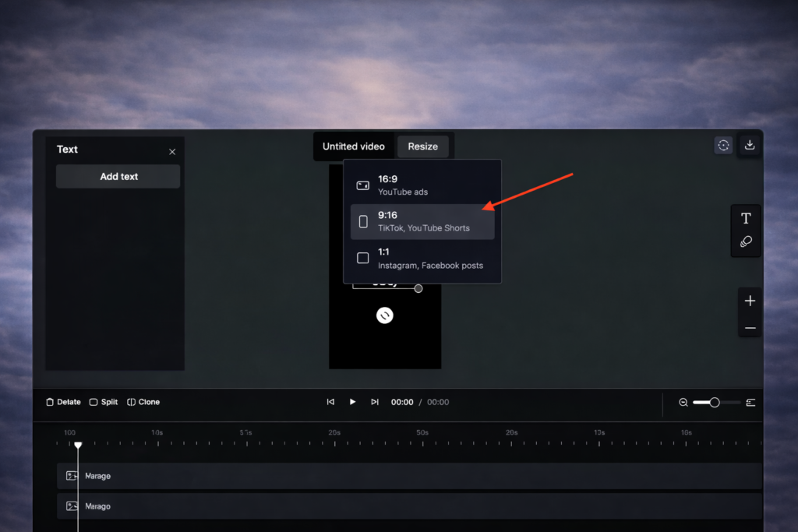
Task: Clone the selected clip
Action: (143, 403)
